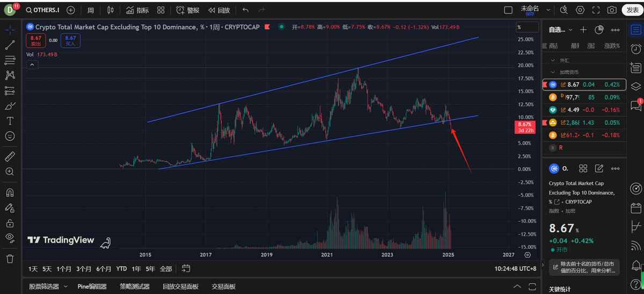Open the alerts clock icon in right sidebar
Screen dimensions: 644x294
(636, 49)
